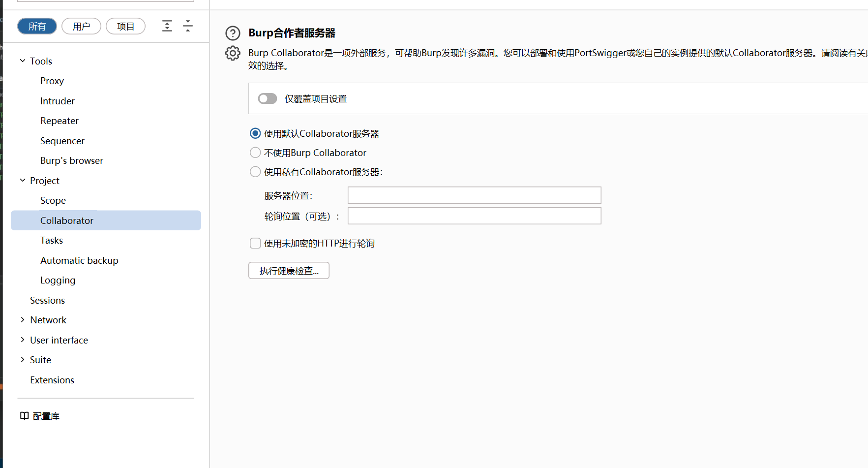Select 使用默认Collaborator服务器 radio option
Image resolution: width=868 pixels, height=468 pixels.
coord(255,133)
